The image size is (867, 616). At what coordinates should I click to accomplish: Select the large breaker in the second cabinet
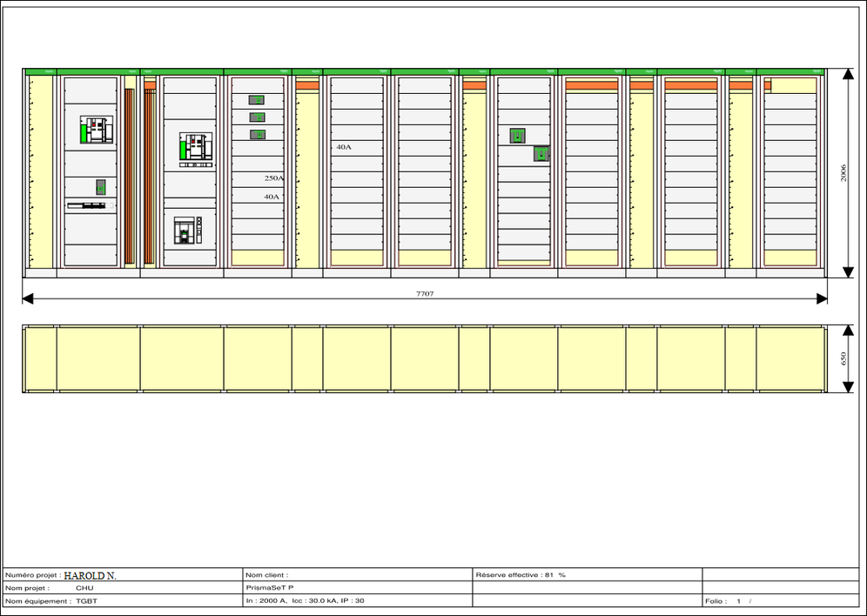click(96, 131)
